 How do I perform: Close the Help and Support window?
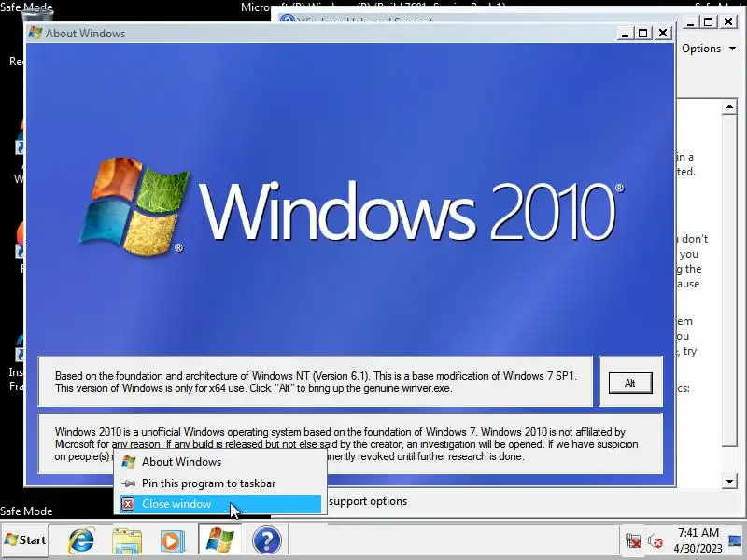pos(728,21)
